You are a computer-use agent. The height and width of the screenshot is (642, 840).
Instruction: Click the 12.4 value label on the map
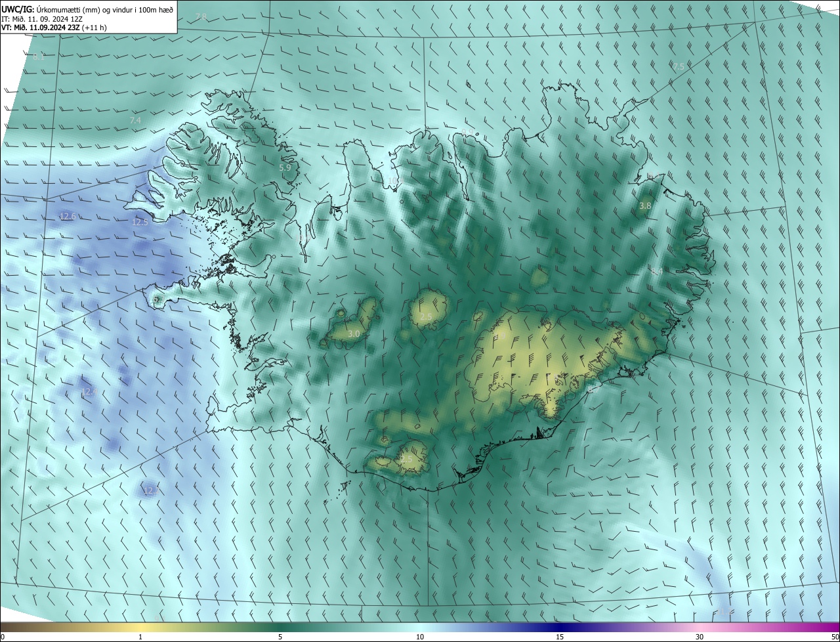pyautogui.click(x=89, y=392)
